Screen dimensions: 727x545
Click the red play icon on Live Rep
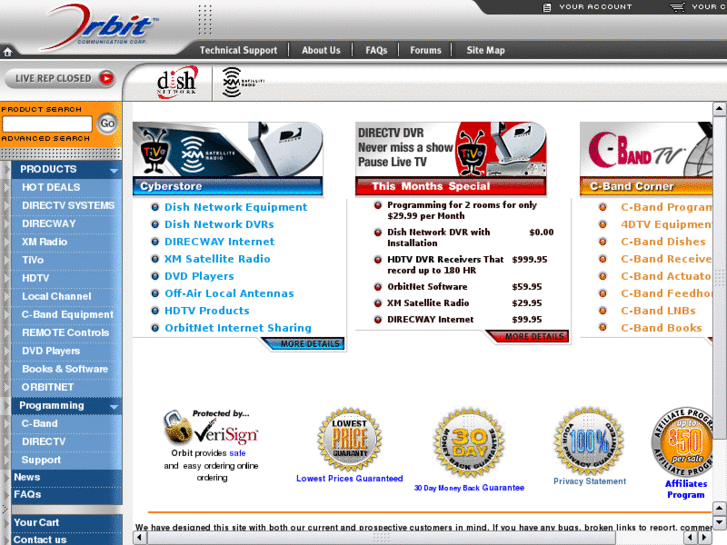tap(107, 78)
